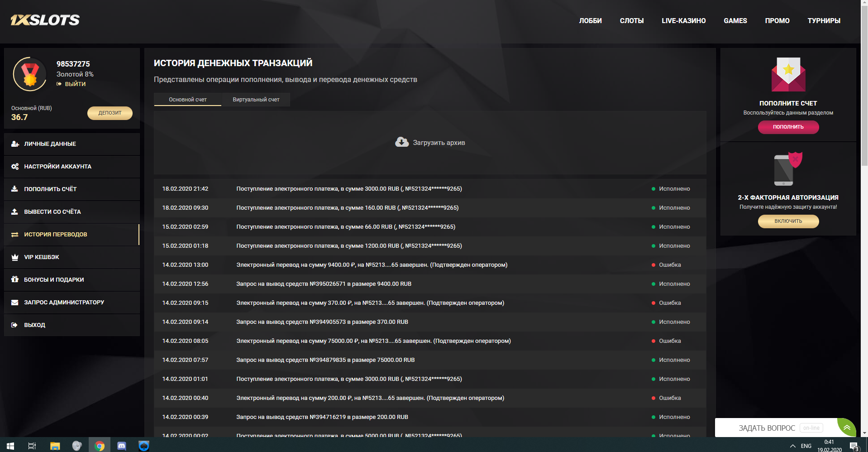The image size is (868, 452).
Task: Open Chrome from the Windows taskbar
Action: [100, 446]
